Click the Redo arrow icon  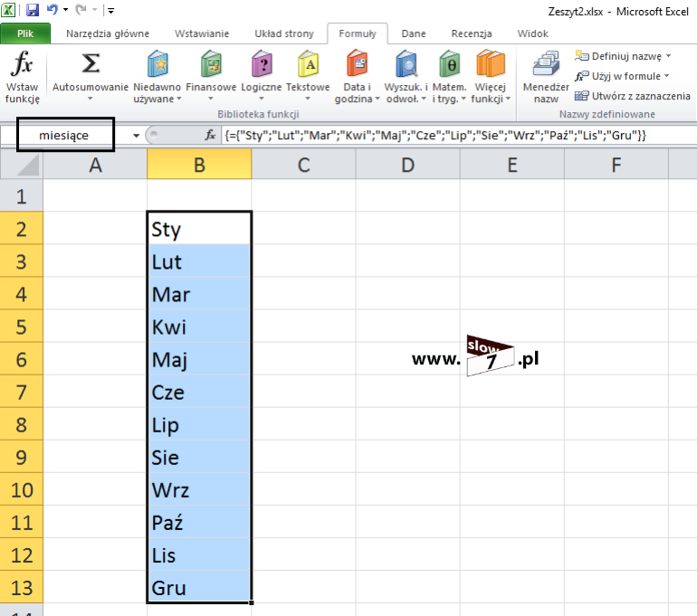tap(81, 9)
